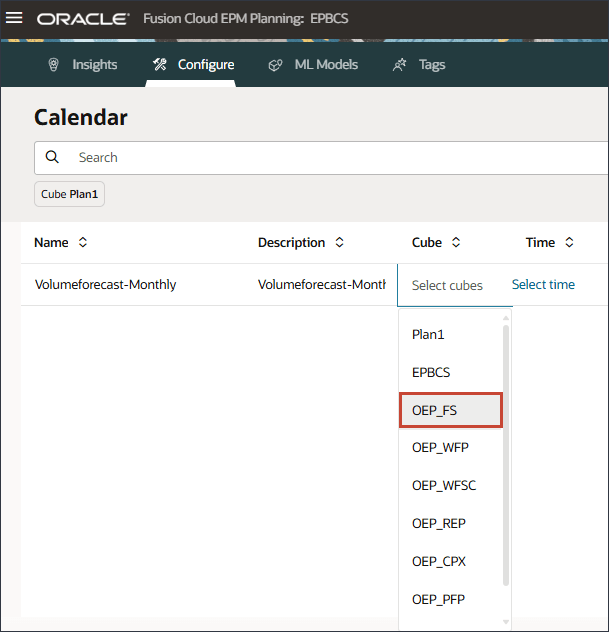The width and height of the screenshot is (609, 632).
Task: Click the cube list scroll-down arrow
Action: [506, 622]
